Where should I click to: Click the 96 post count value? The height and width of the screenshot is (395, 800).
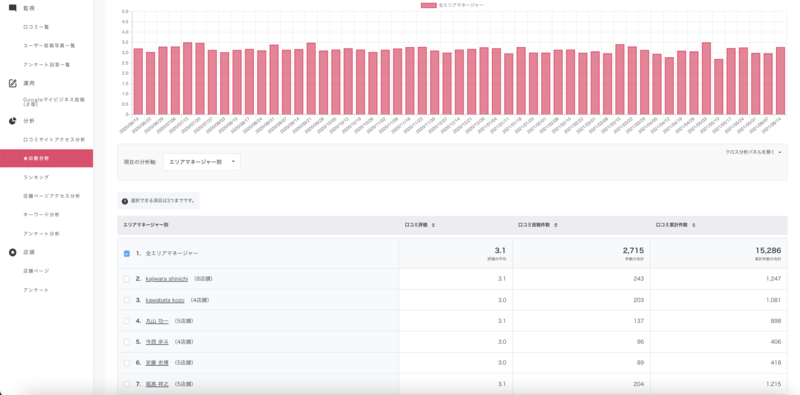(640, 342)
